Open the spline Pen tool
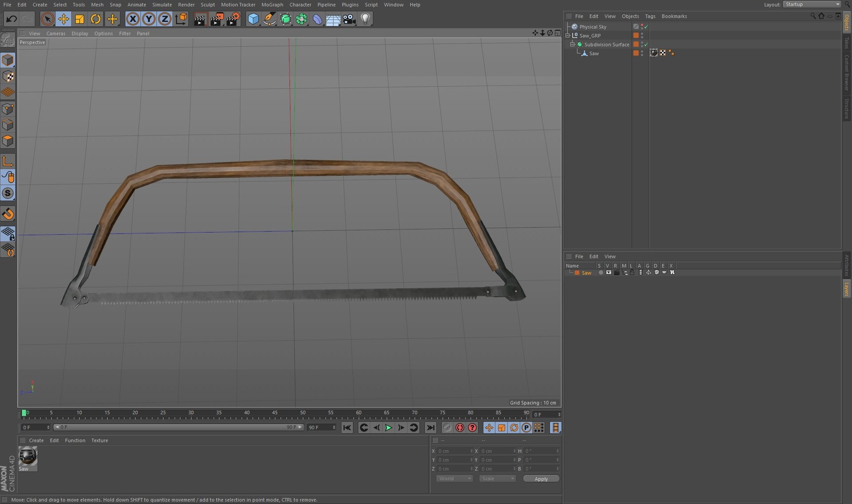 coord(270,19)
